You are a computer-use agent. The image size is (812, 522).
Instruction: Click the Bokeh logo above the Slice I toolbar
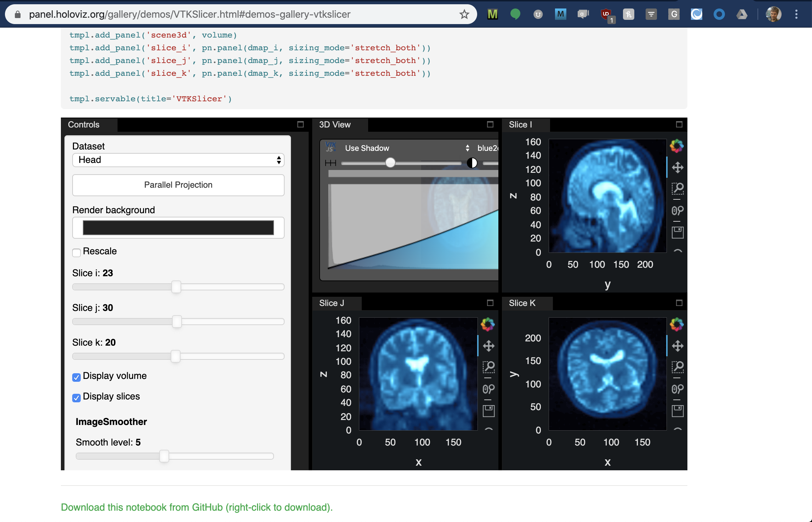click(x=677, y=146)
